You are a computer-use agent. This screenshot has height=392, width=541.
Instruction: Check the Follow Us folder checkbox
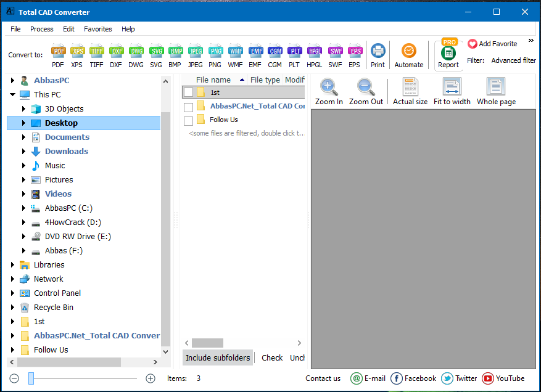(188, 121)
